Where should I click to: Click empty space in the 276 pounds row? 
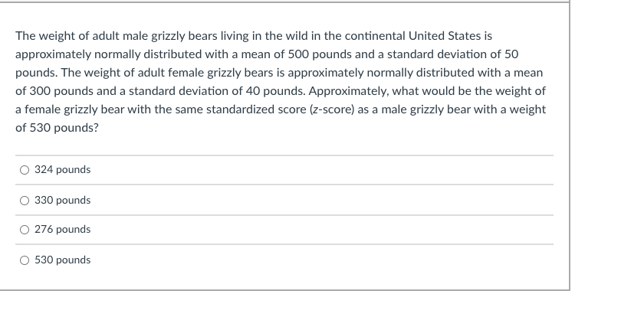(345, 230)
